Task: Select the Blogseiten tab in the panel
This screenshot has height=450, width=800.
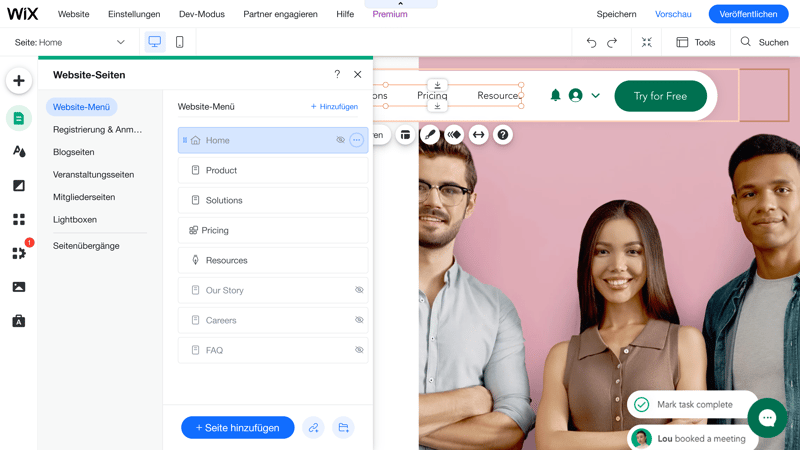Action: click(73, 152)
